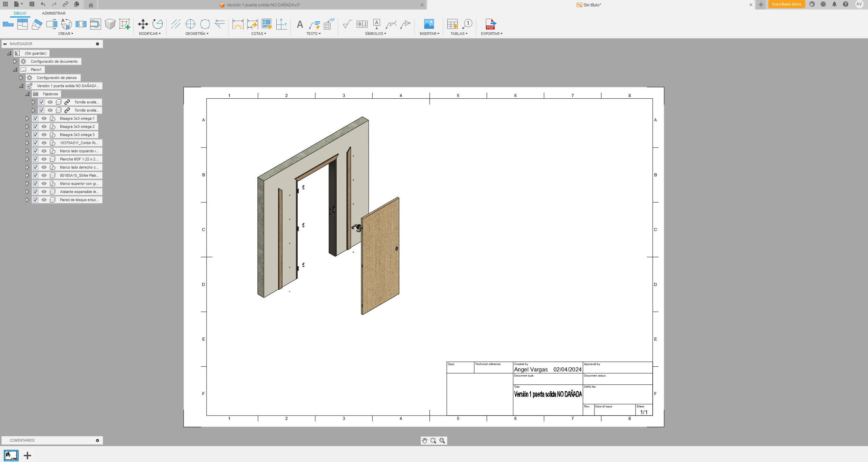Screen dimensions: 868x462
Task: Select the Feature control frame icon
Action: pos(362,24)
